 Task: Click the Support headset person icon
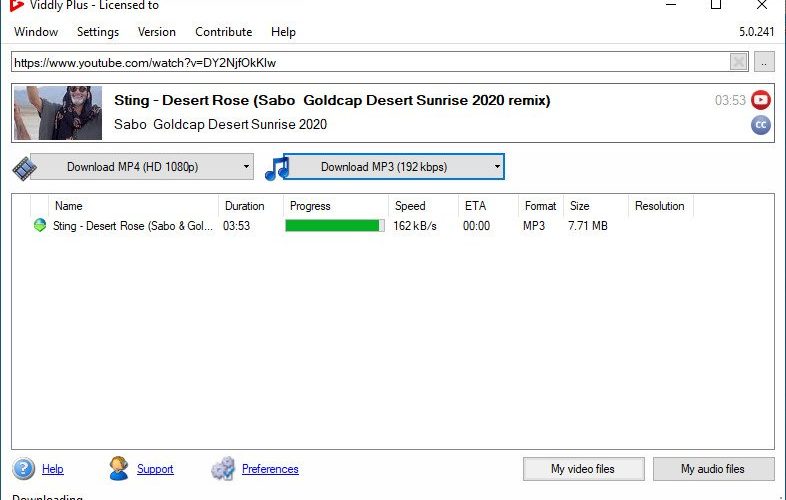(119, 468)
